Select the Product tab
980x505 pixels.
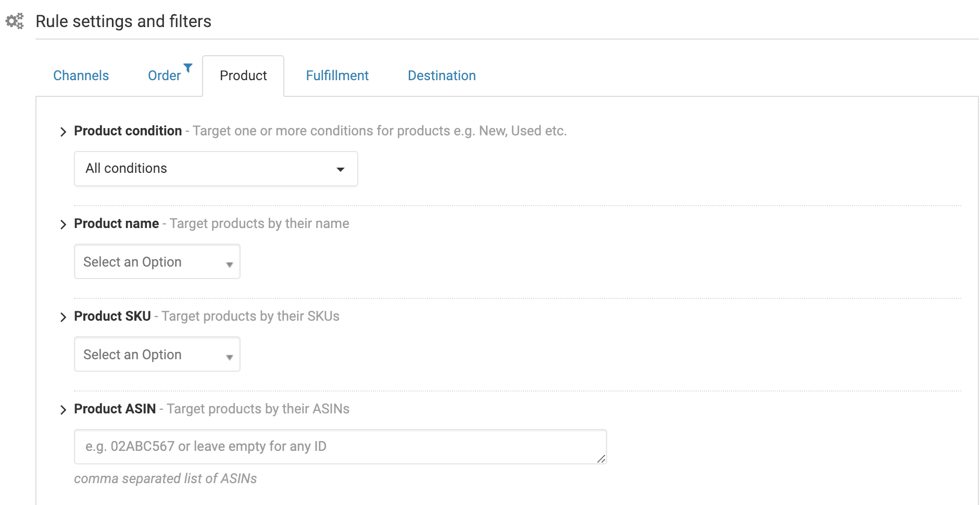243,75
